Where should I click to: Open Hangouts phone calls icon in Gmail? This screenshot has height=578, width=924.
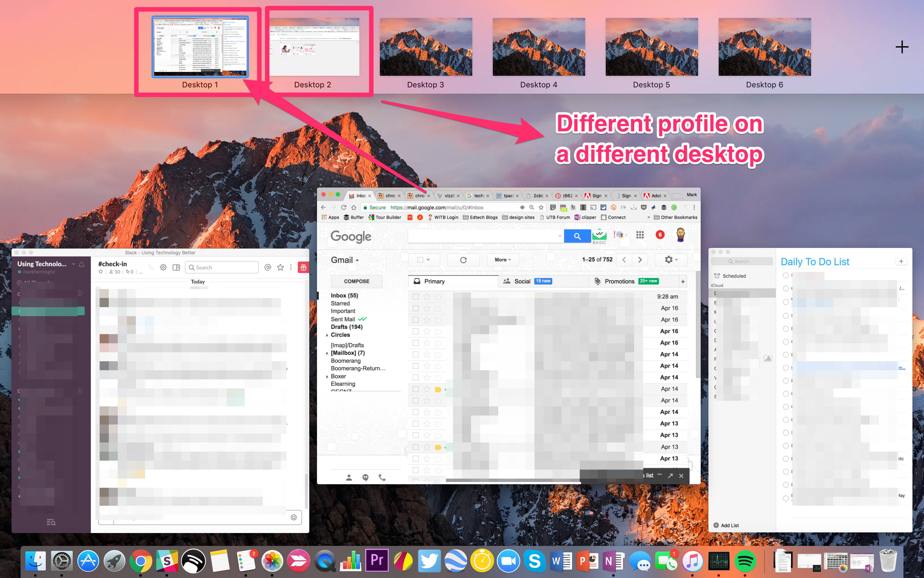pos(382,477)
